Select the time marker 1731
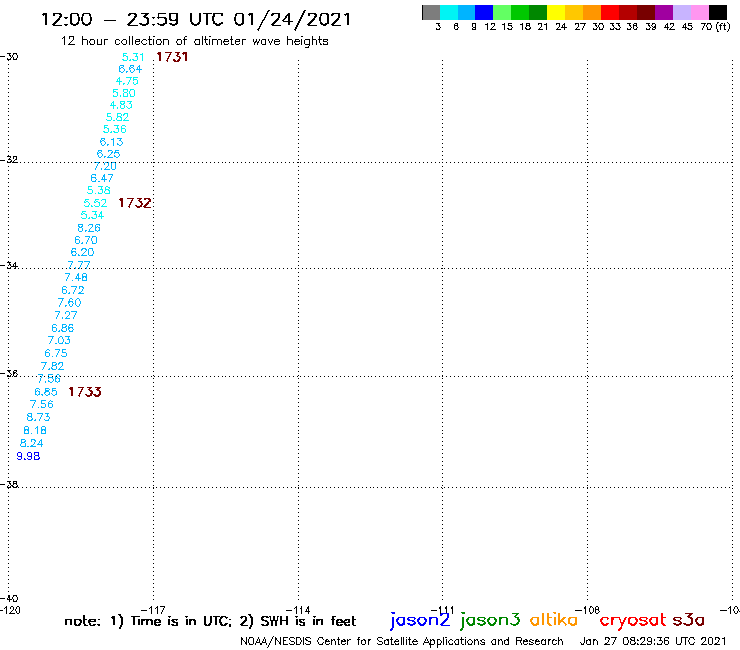740x650 pixels. [x=172, y=57]
